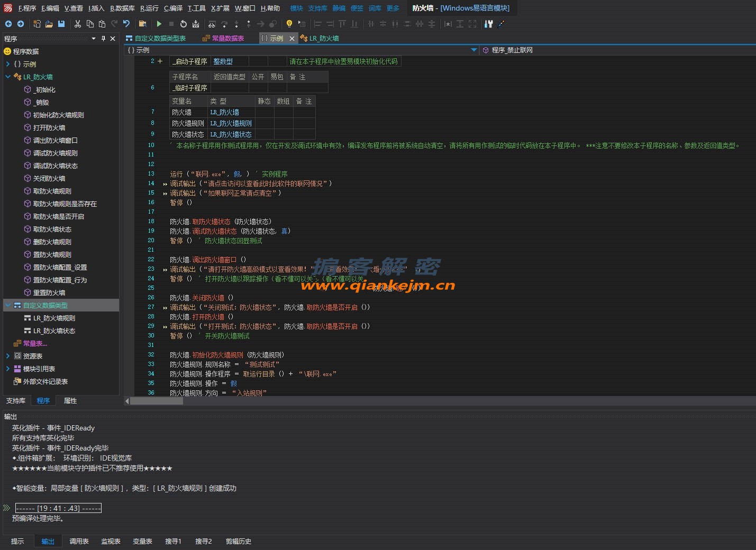Open the B.数据库 menu
Screen dimensions: 756x550
pyautogui.click(x=122, y=8)
